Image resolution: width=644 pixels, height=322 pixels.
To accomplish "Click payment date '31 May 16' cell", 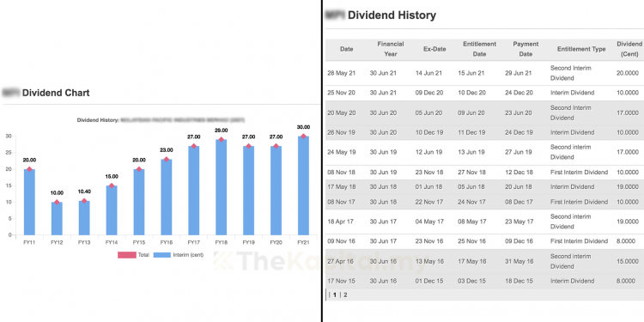I will coord(519,261).
